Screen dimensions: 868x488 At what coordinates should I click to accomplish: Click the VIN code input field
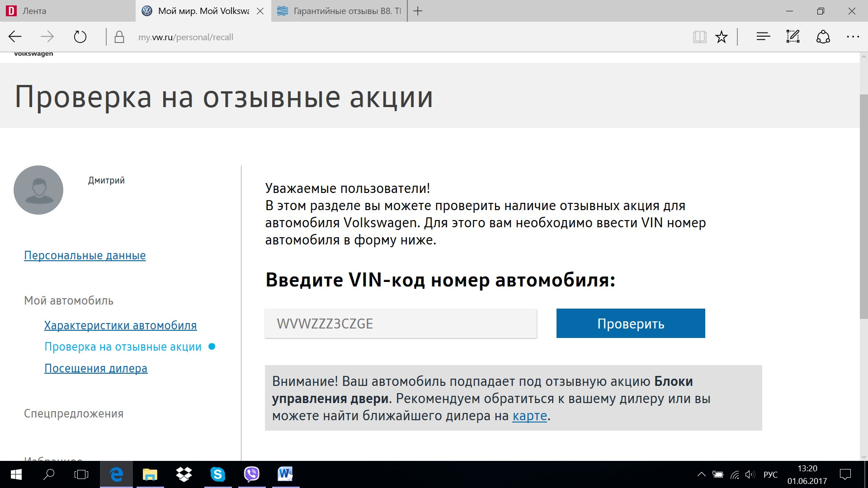click(401, 324)
